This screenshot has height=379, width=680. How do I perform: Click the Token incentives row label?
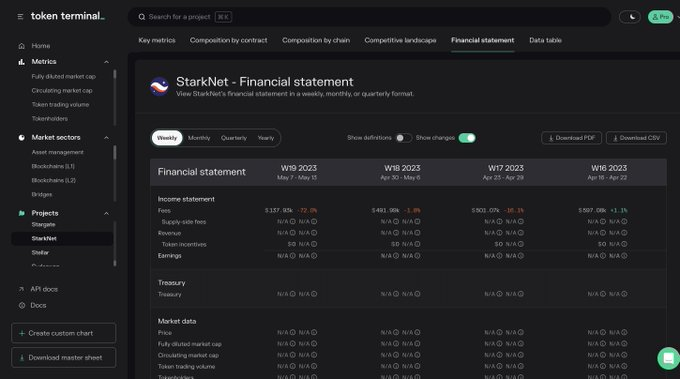point(184,244)
